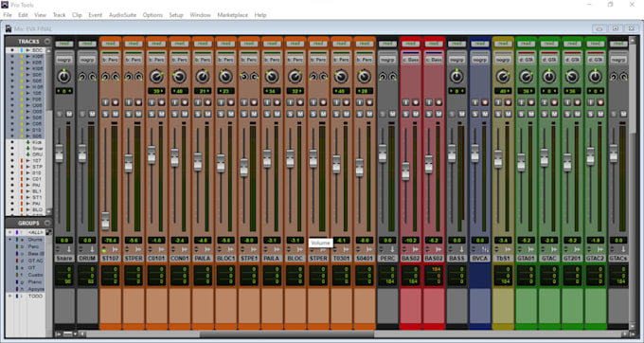Open the automation mode selector on the GTAC2 track
644x343 pixels.
(x=595, y=44)
